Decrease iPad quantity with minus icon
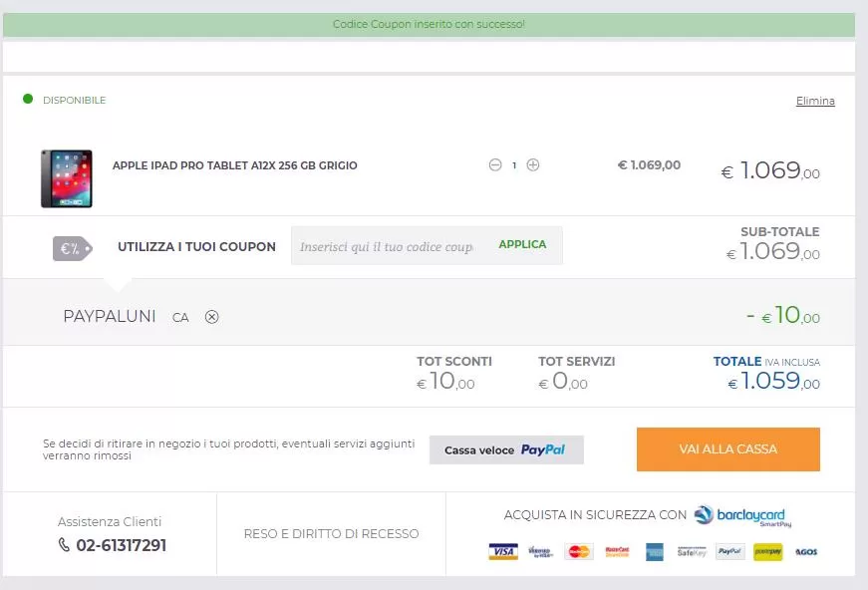Screen dimensions: 868x590 point(495,164)
